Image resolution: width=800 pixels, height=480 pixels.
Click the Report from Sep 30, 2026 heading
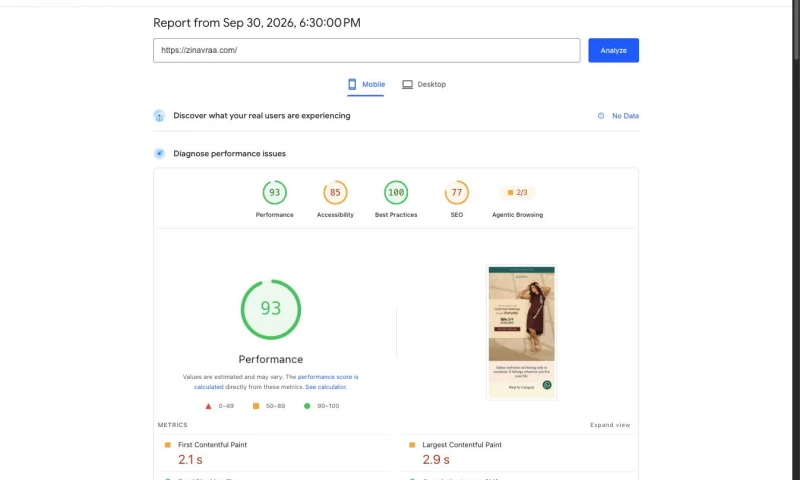pyautogui.click(x=257, y=23)
